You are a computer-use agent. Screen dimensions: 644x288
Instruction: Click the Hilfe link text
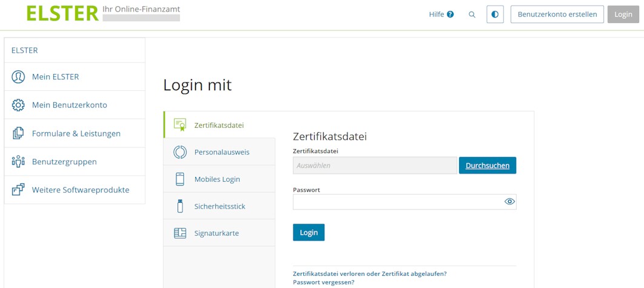(x=437, y=15)
